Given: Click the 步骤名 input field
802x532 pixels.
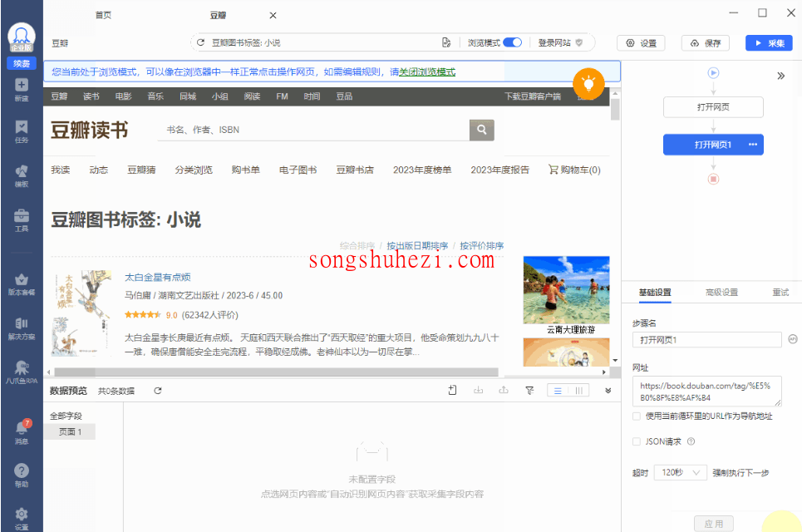Looking at the screenshot, I should pyautogui.click(x=707, y=340).
